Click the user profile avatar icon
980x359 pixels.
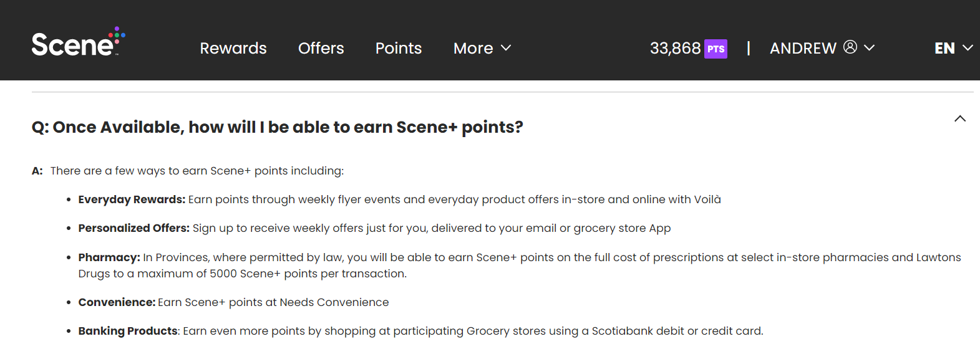850,47
